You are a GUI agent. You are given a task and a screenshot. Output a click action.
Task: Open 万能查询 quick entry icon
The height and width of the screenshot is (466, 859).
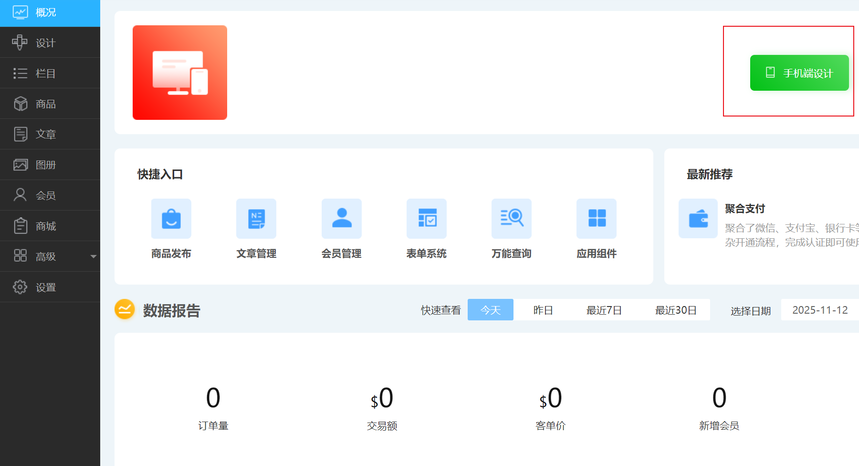click(511, 218)
